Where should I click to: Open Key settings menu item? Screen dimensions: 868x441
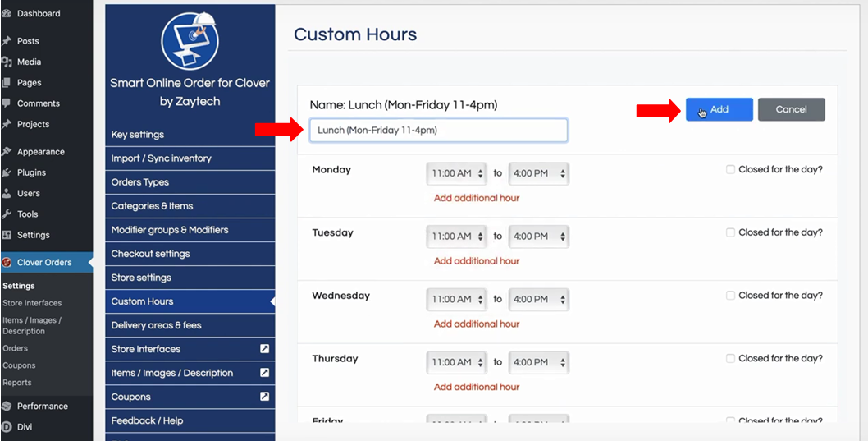click(x=190, y=135)
